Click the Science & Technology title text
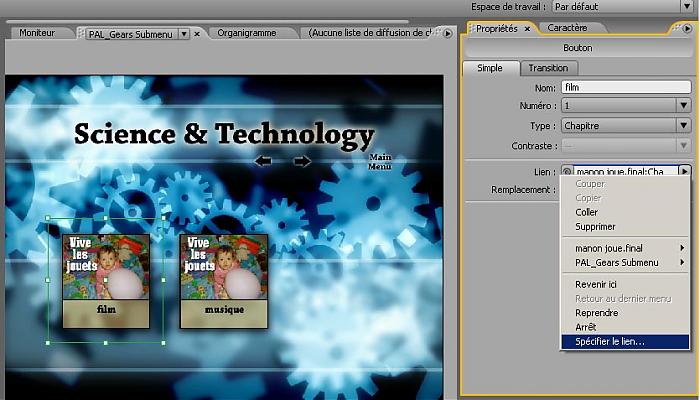 (224, 134)
